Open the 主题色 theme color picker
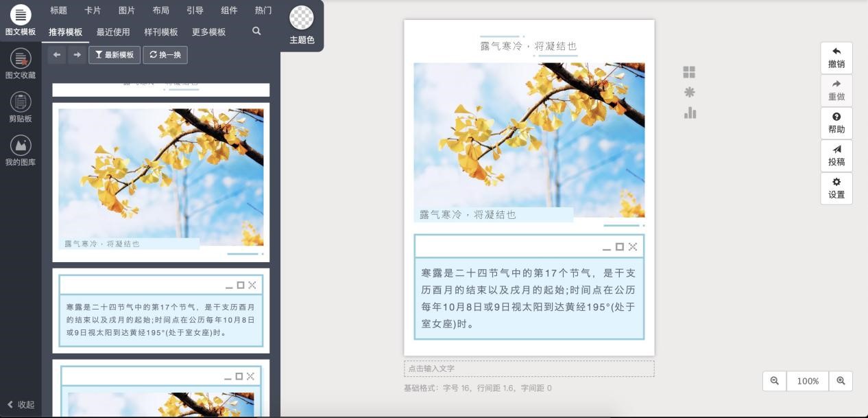868x418 pixels. pos(302,25)
